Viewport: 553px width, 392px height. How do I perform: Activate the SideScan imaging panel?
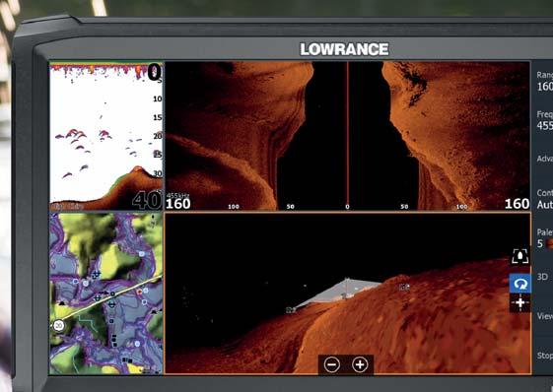347,136
